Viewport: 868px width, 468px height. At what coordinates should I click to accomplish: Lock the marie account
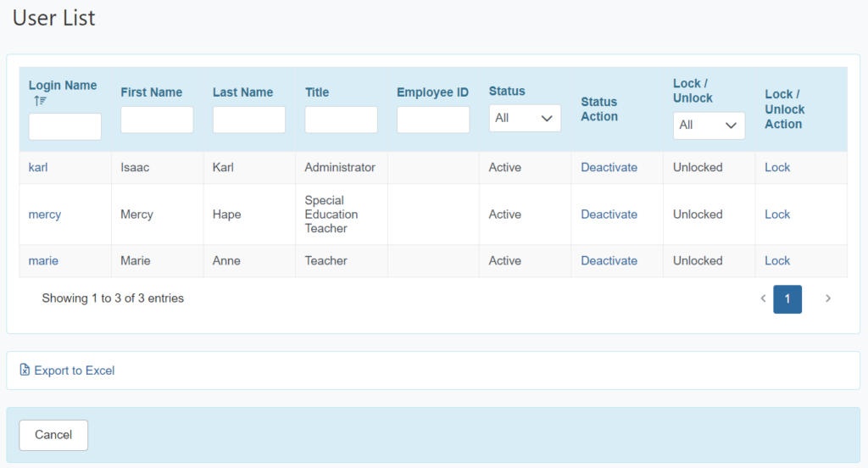(777, 261)
